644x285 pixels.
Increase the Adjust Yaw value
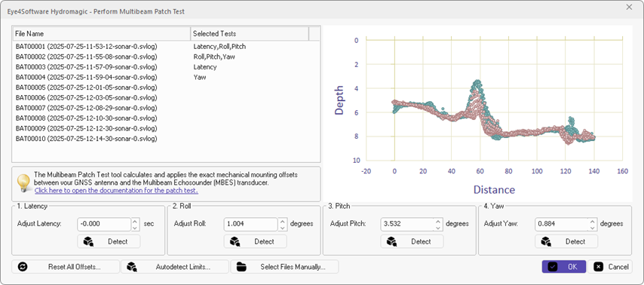tap(593, 222)
